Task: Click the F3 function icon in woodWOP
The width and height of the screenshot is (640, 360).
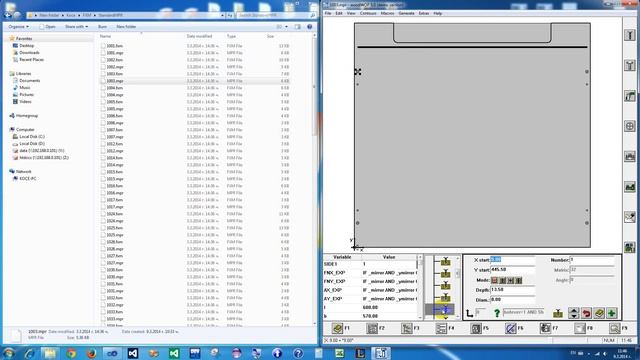Action: (x=407, y=328)
